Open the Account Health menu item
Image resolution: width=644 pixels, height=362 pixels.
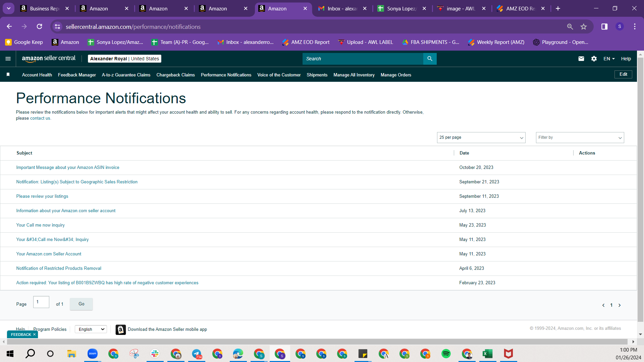coord(37,75)
